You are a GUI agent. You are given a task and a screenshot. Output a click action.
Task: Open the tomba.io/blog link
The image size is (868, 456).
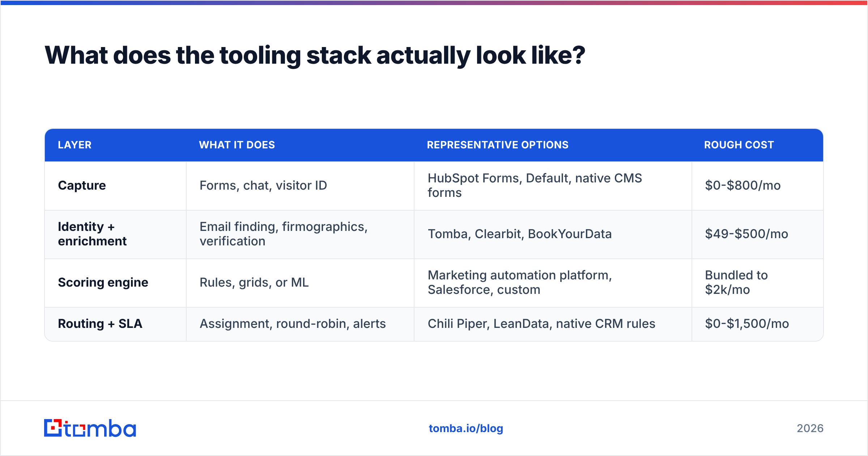click(x=466, y=428)
